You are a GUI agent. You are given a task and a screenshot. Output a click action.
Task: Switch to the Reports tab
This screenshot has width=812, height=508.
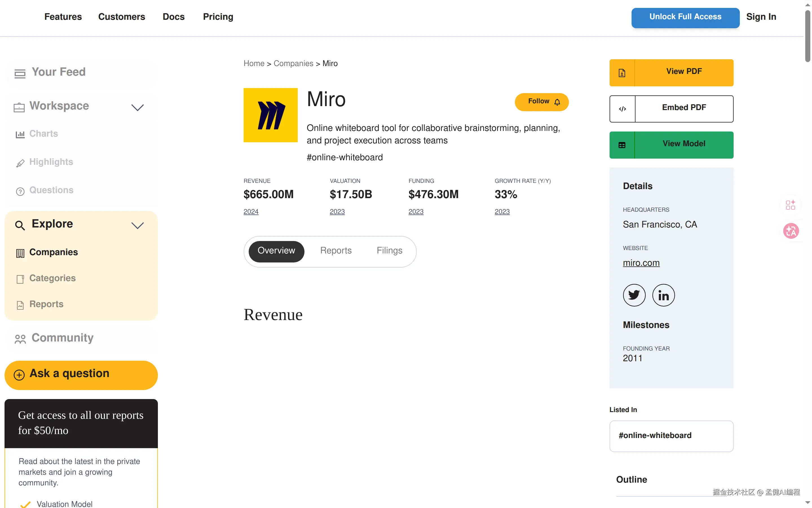pos(336,251)
